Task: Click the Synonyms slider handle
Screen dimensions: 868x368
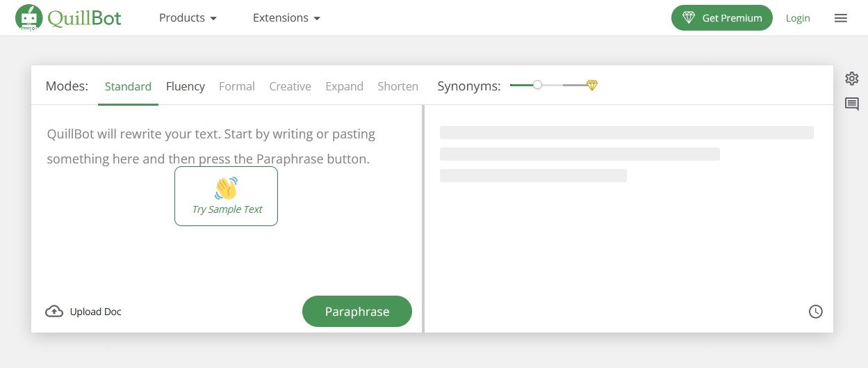Action: (537, 85)
